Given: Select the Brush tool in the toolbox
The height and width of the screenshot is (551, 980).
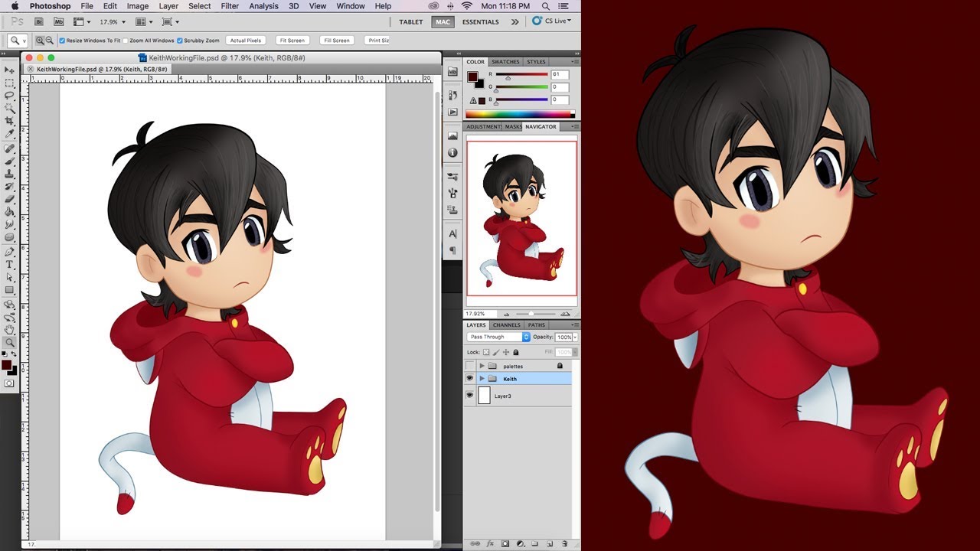Looking at the screenshot, I should 10,161.
